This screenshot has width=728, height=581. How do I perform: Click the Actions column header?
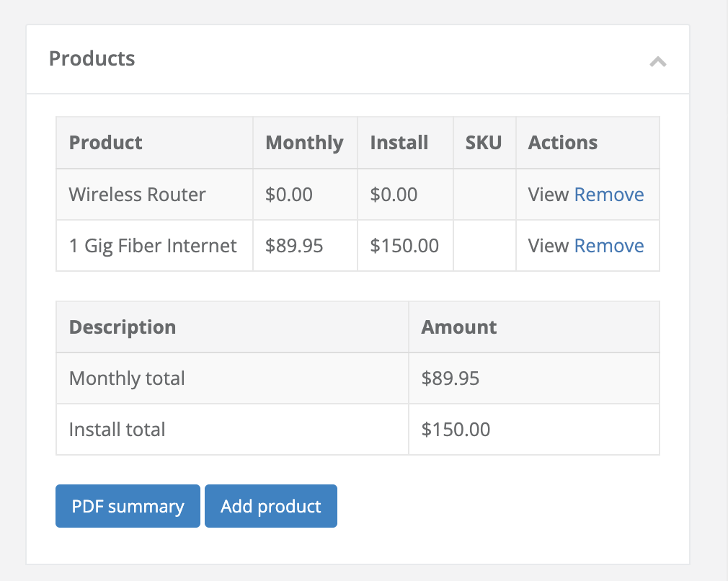tap(563, 143)
